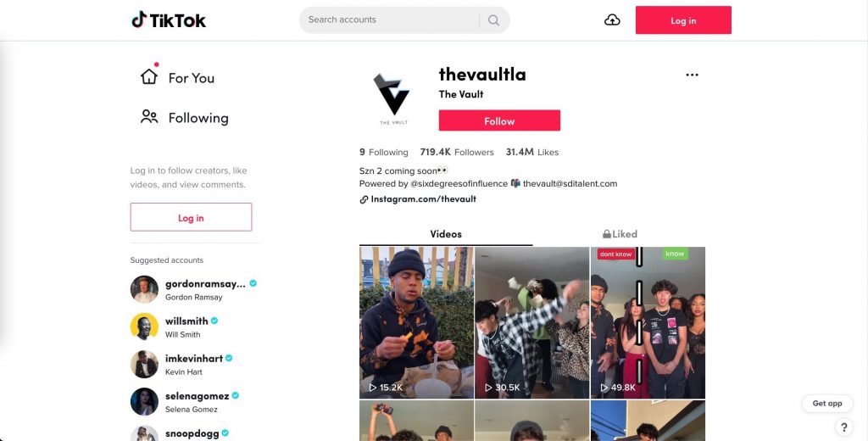This screenshot has height=441, width=868.
Task: Click the search magnifier icon
Action: (494, 20)
